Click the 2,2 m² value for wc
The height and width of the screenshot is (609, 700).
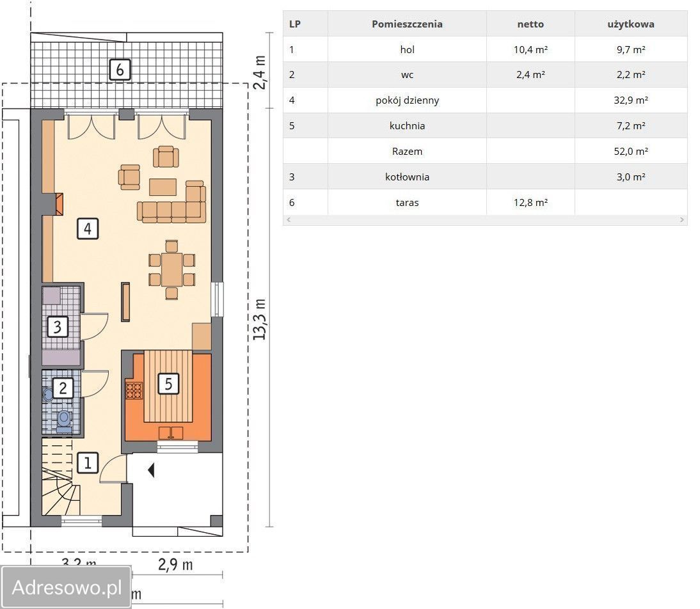(x=631, y=75)
